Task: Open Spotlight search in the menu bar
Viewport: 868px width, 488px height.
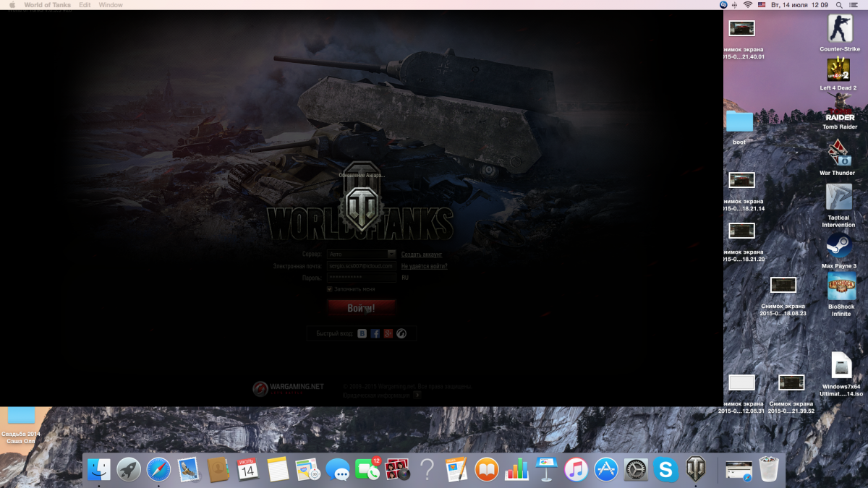Action: [x=839, y=5]
